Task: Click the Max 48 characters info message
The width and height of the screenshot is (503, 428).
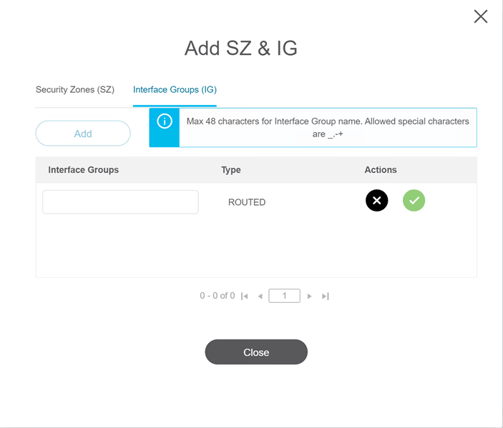Action: point(328,127)
